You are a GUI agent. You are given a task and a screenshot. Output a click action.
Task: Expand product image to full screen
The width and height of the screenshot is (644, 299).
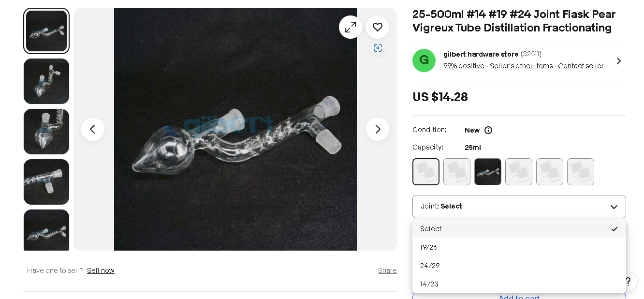[x=351, y=27]
